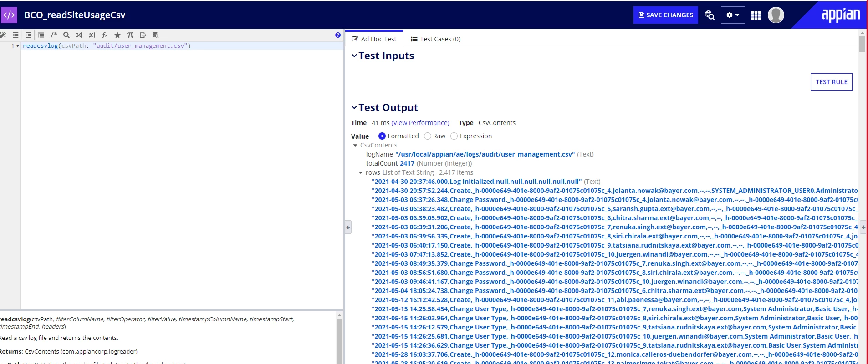This screenshot has height=364, width=868.
Task: Click the 2021-04-30 20:57:52 Create row
Action: 615,191
